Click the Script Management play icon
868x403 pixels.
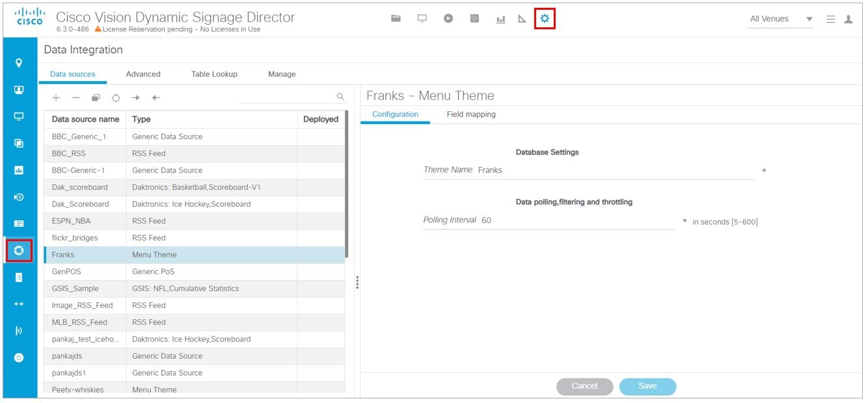tap(447, 18)
